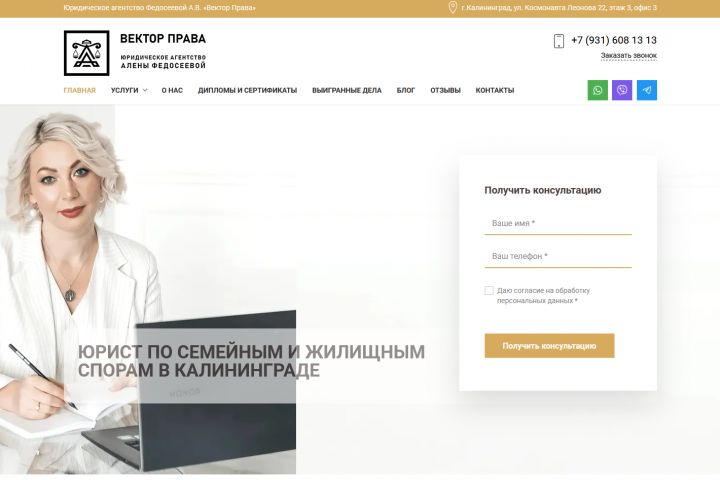The width and height of the screenshot is (720, 480).
Task: Open the Отзывы menu item
Action: (x=445, y=90)
